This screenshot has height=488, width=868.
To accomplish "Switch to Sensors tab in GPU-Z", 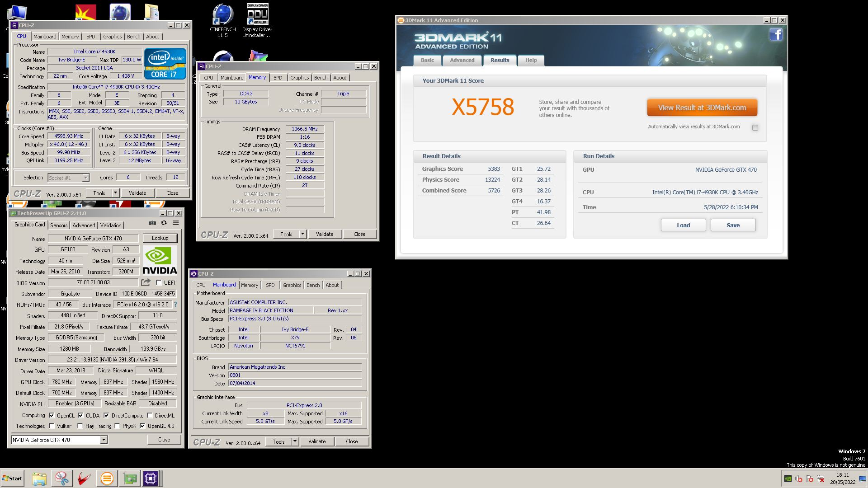I will click(59, 225).
